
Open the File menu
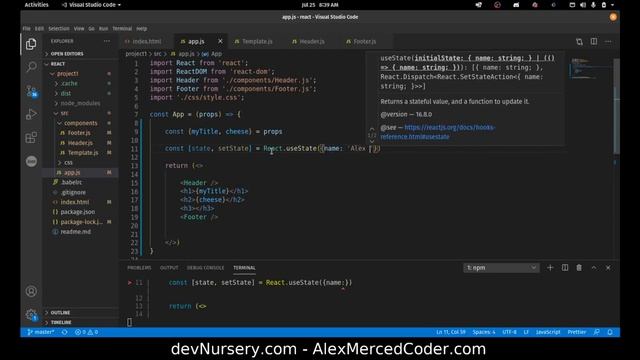(27, 29)
